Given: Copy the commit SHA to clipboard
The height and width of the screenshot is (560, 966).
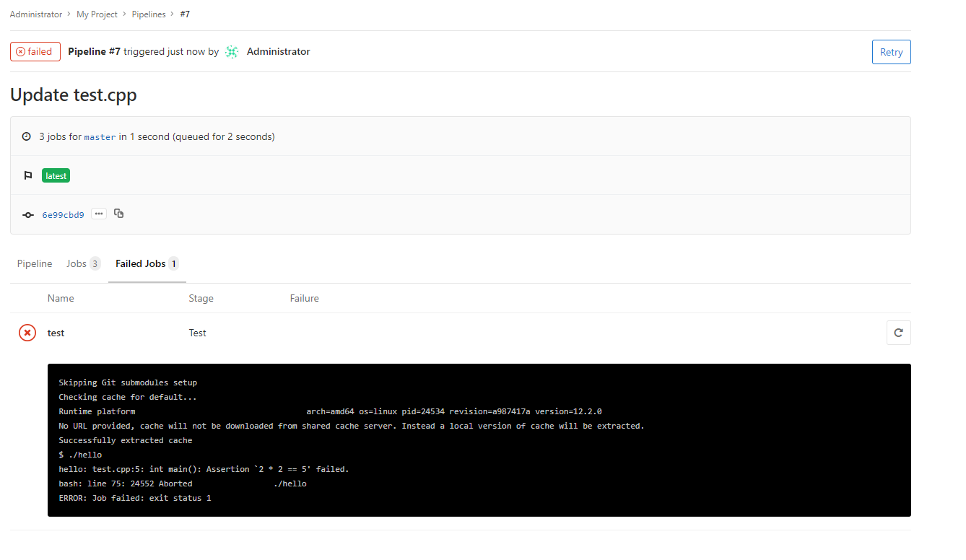Looking at the screenshot, I should (x=118, y=214).
